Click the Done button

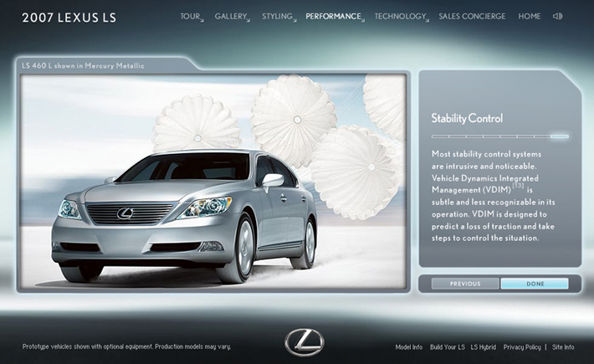tap(535, 284)
